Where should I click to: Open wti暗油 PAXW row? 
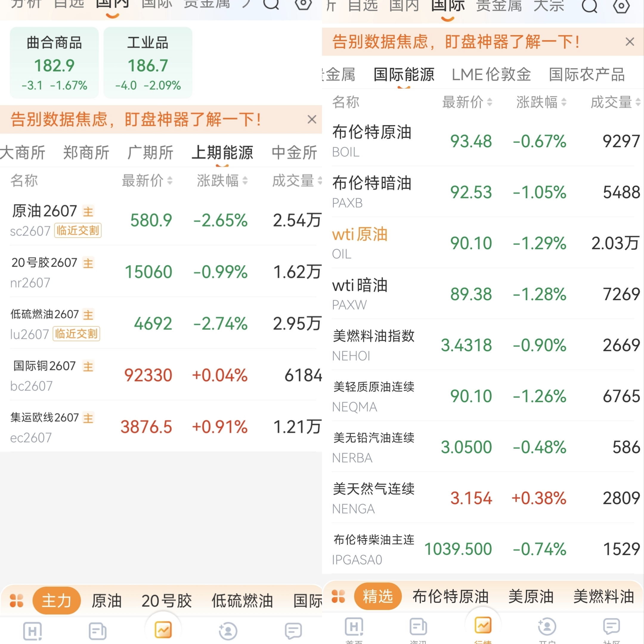[x=483, y=294]
